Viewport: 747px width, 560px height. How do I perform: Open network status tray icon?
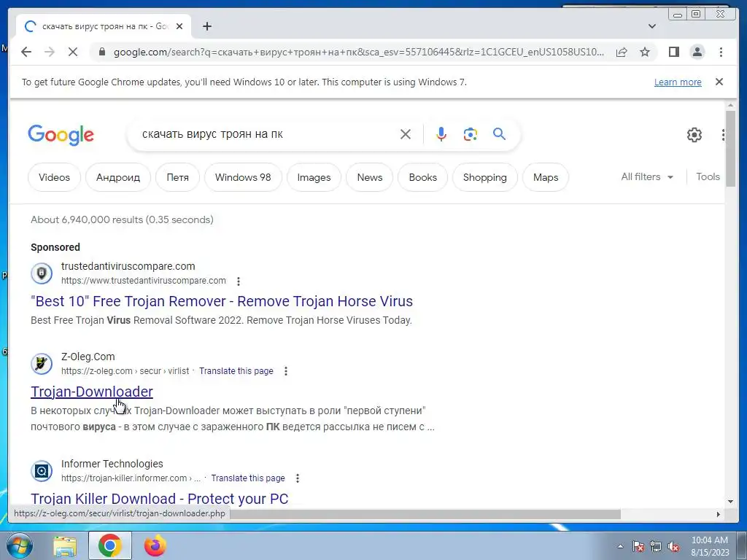[x=656, y=547]
